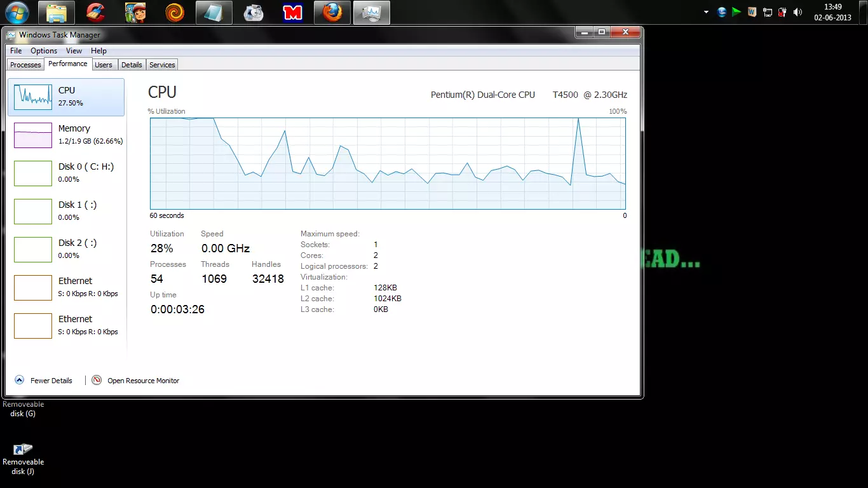
Task: Open the Subway Surfers taskbar icon
Action: tap(135, 12)
